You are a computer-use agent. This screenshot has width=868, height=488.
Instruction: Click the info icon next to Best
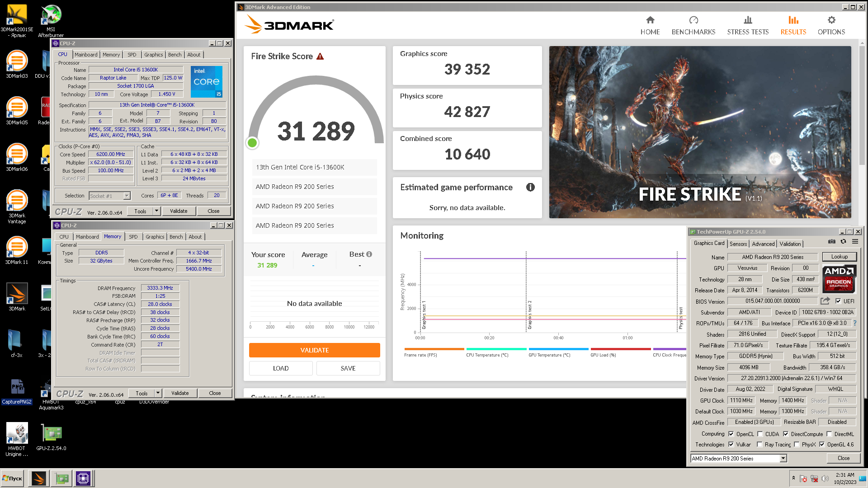click(x=369, y=254)
